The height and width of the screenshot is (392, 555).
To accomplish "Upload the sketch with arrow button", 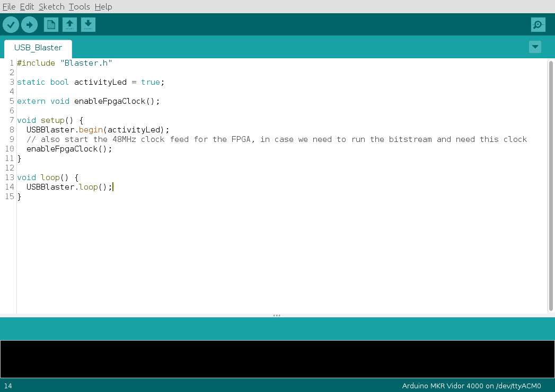I will coord(29,24).
